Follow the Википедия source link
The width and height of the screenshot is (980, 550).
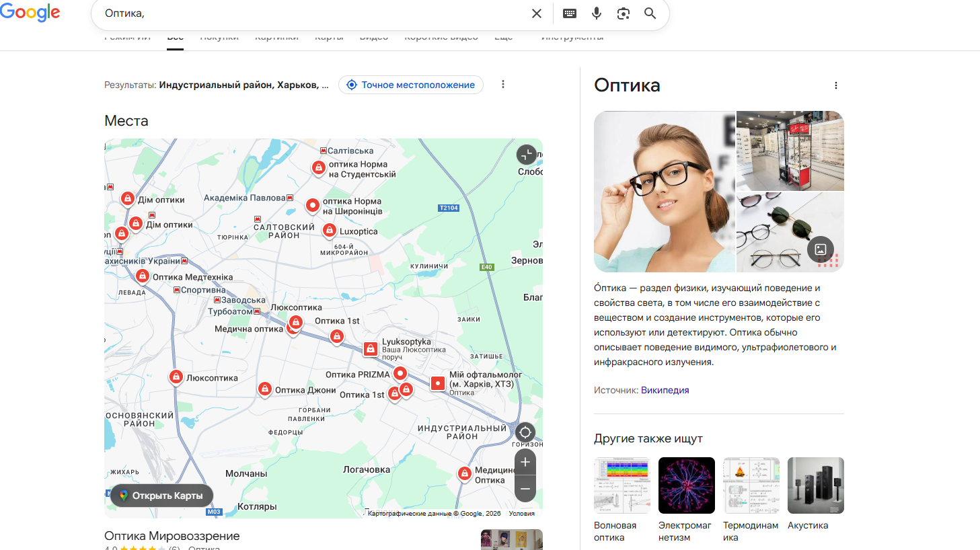[x=665, y=390]
